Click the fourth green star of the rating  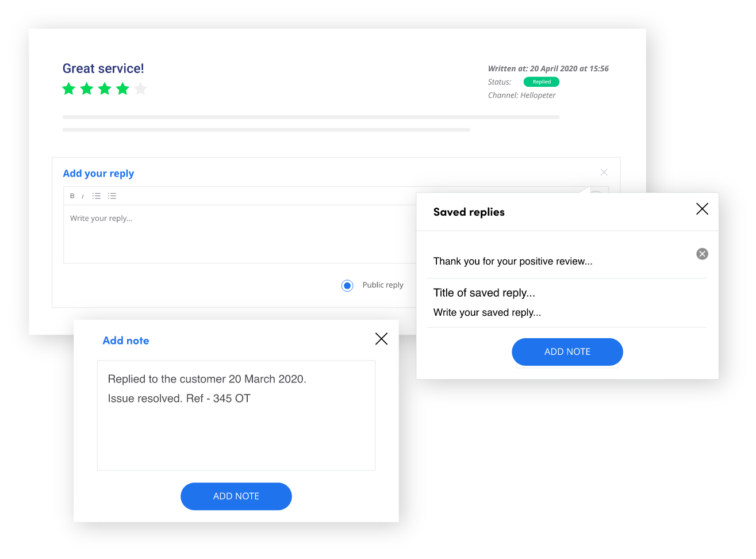122,89
